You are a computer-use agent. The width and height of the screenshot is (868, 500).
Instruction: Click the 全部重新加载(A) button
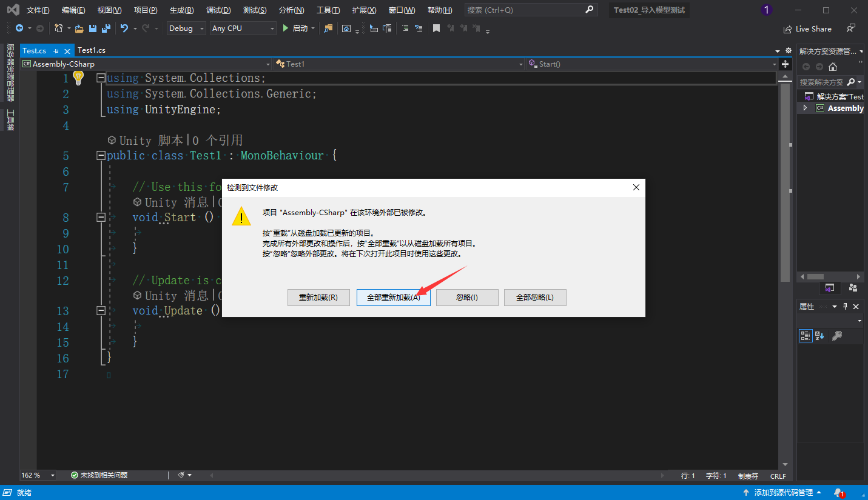click(393, 297)
